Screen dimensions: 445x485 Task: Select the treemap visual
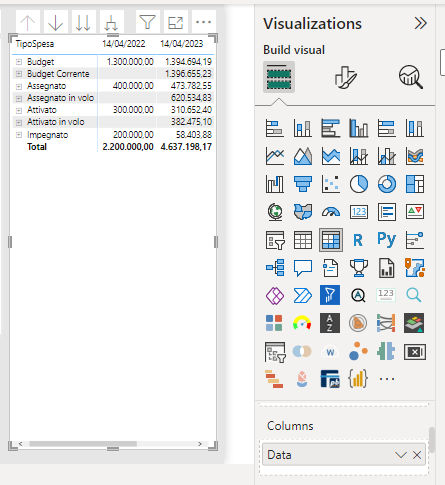[x=415, y=184]
